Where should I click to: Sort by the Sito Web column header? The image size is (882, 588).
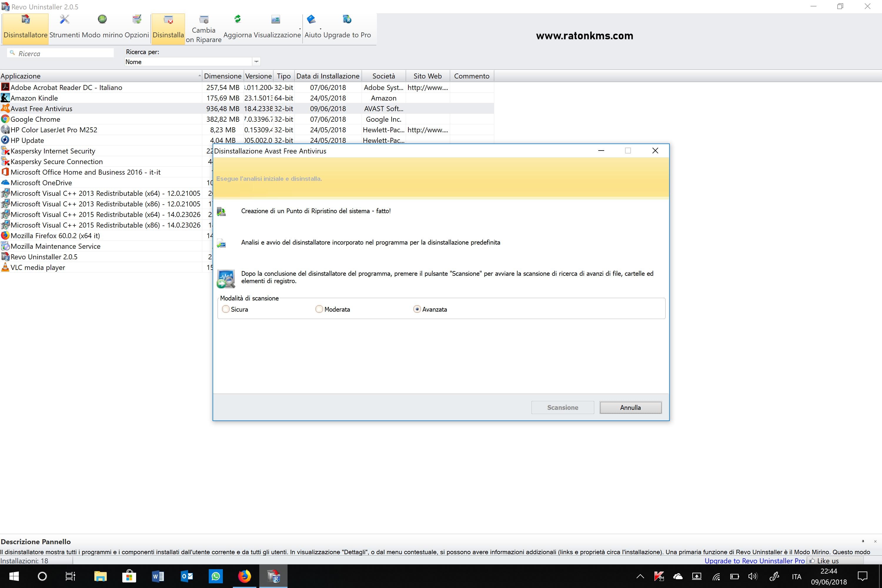427,76
